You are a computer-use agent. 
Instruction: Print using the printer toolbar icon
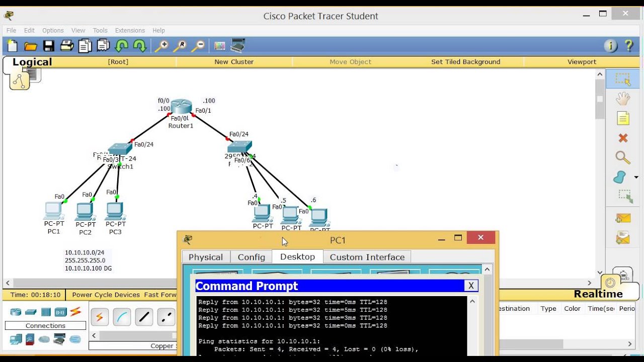[x=67, y=46]
